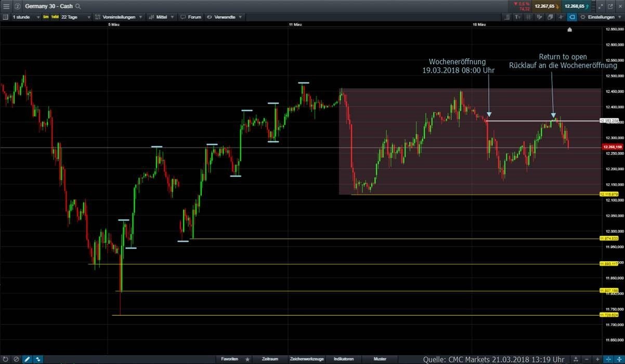Open the hamburger main menu
The height and width of the screenshot is (364, 625).
pos(6,6)
